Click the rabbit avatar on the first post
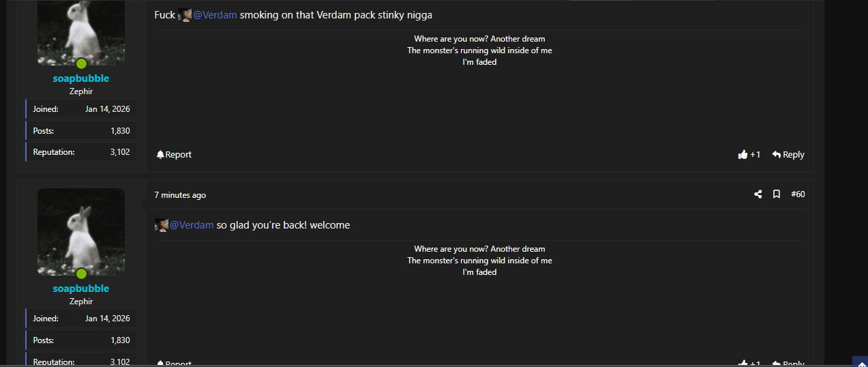This screenshot has width=868, height=367. click(x=81, y=31)
